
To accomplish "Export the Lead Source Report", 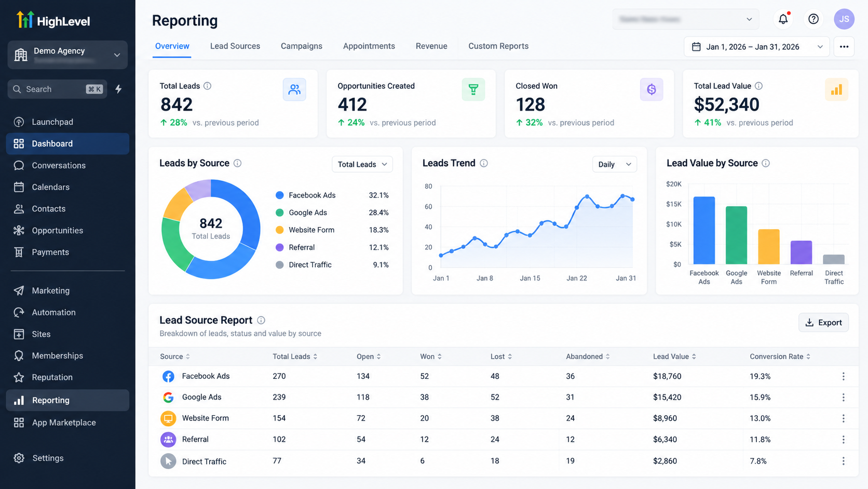I will (x=823, y=323).
